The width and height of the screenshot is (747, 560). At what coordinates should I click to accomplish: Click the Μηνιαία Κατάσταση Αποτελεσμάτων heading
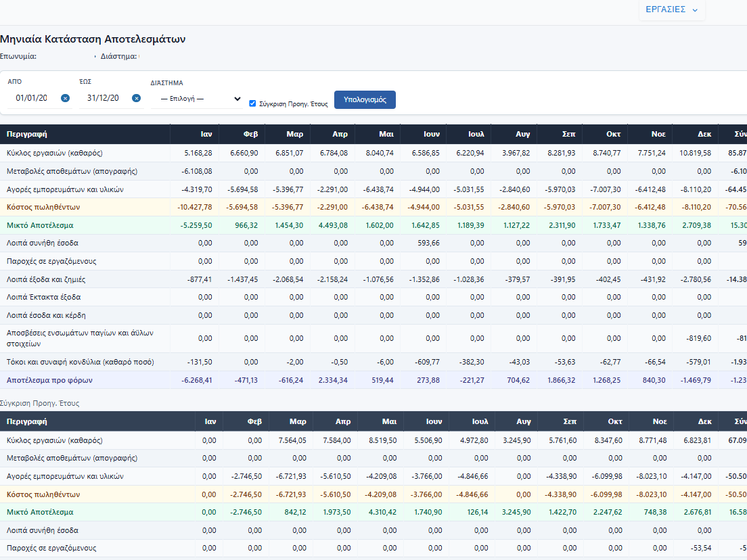tap(93, 39)
